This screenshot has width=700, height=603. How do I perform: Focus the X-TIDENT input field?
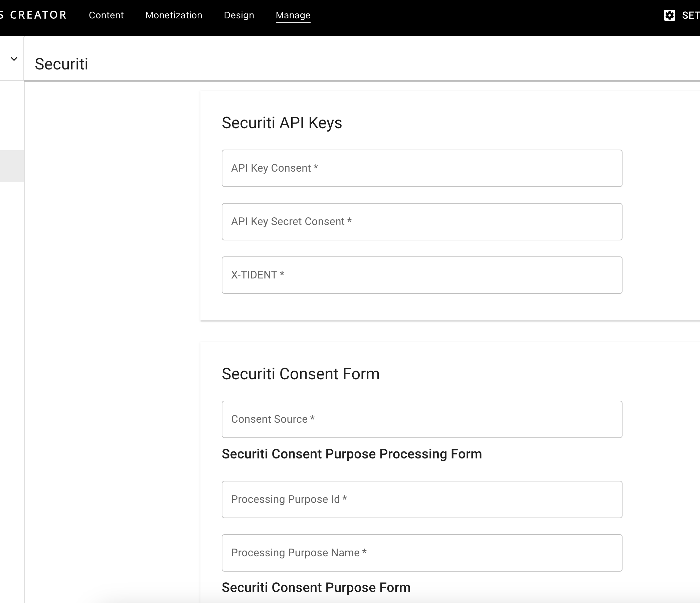click(x=421, y=275)
